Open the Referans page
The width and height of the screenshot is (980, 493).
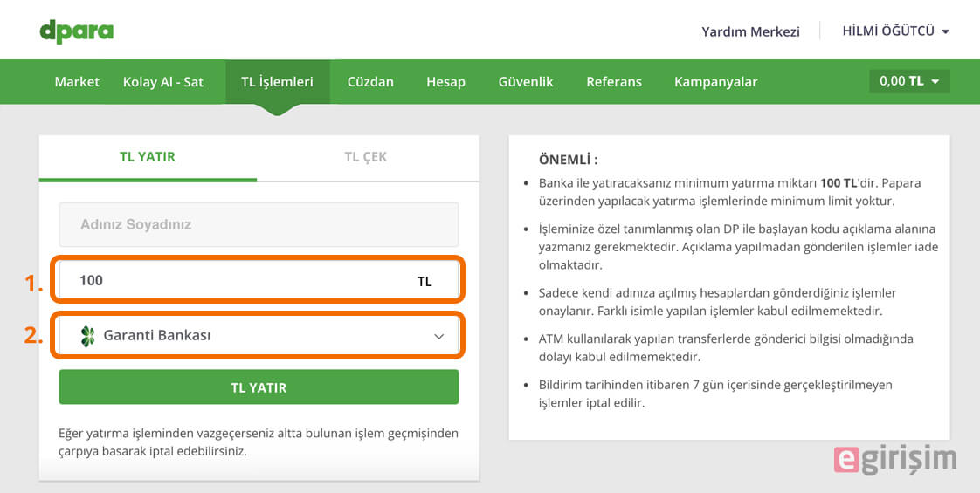(614, 82)
